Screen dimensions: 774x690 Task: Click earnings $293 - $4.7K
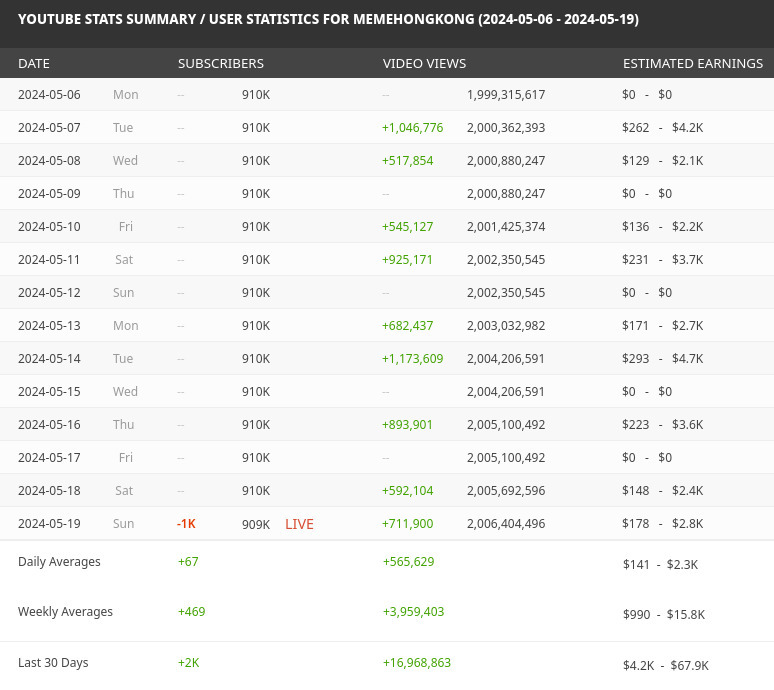(x=662, y=359)
